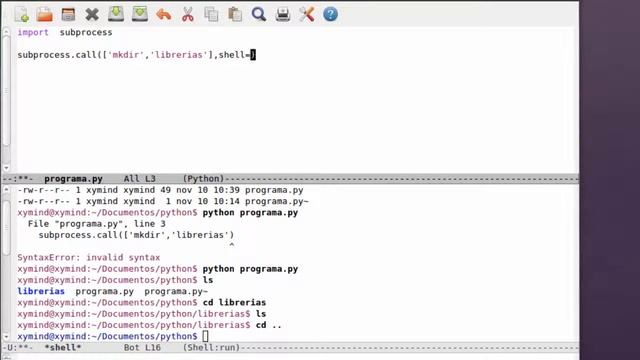This screenshot has height=360, width=640.
Task: Click the (Python) mode indicator
Action: [x=203, y=179]
